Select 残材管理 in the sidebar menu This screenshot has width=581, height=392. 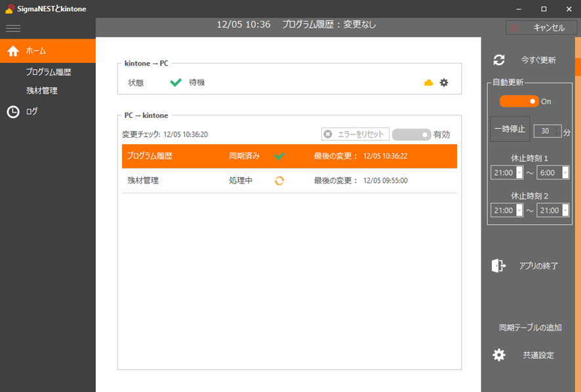pyautogui.click(x=42, y=90)
